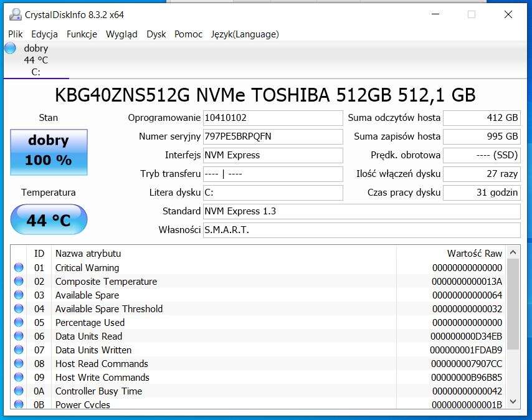Click the blue indicator next to Composite Temperature

click(19, 281)
